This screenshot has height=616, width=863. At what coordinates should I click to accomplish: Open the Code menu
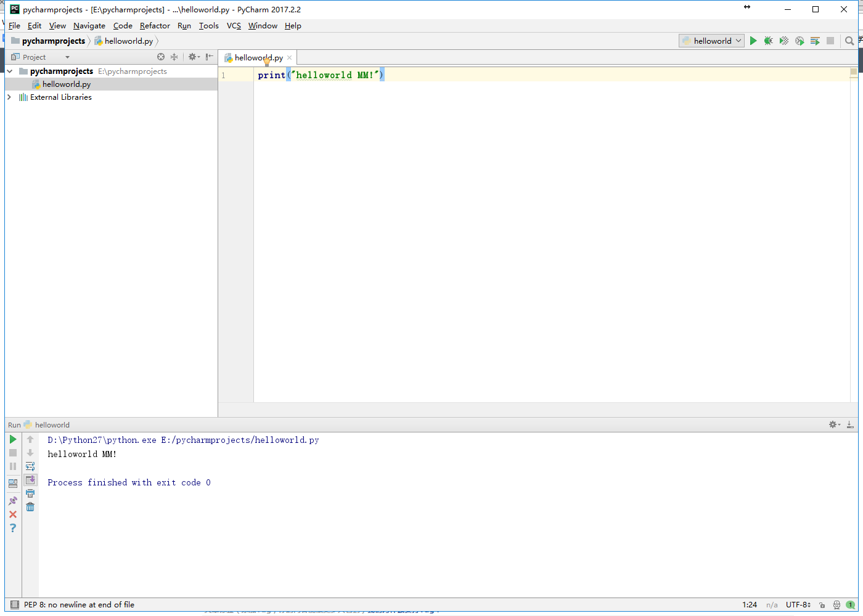[123, 26]
